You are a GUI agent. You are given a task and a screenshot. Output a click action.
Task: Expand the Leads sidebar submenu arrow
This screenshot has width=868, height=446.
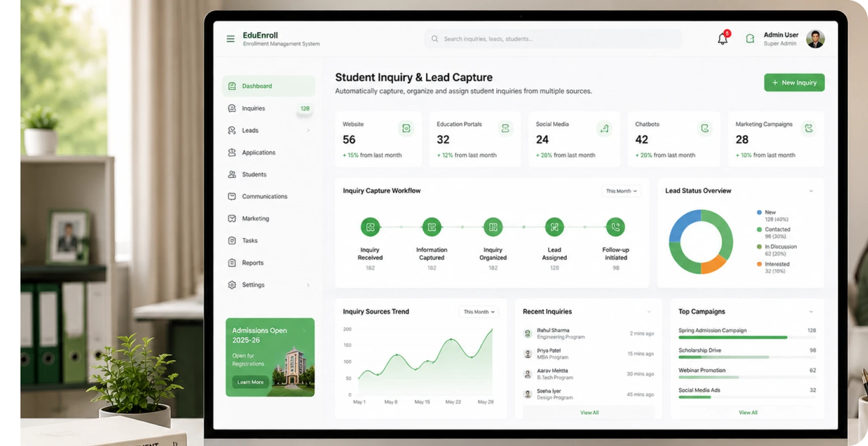(308, 131)
